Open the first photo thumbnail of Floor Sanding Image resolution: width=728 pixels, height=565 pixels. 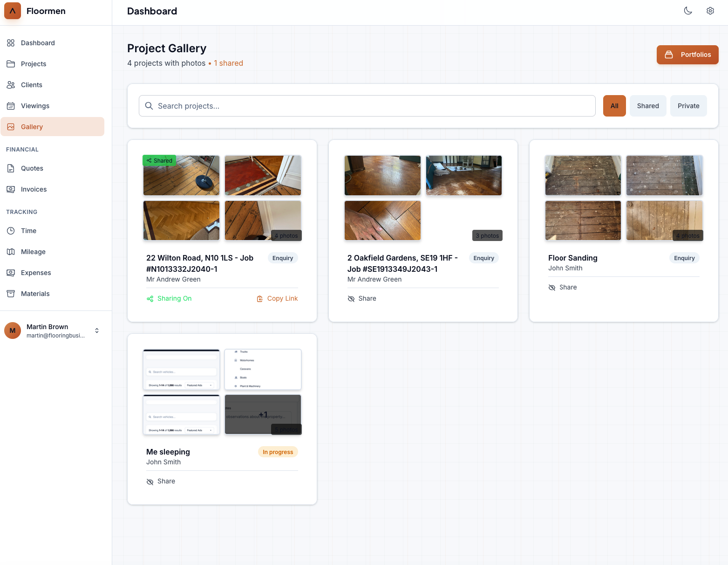[x=583, y=175]
